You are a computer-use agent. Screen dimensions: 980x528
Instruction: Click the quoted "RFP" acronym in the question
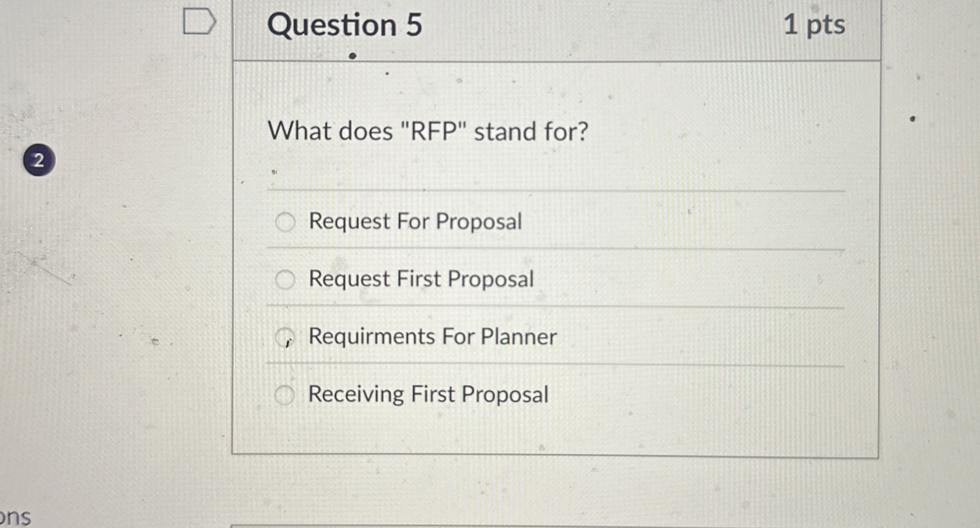(433, 131)
